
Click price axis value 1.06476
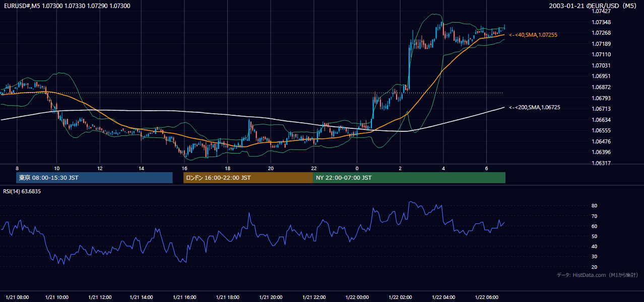coord(601,141)
